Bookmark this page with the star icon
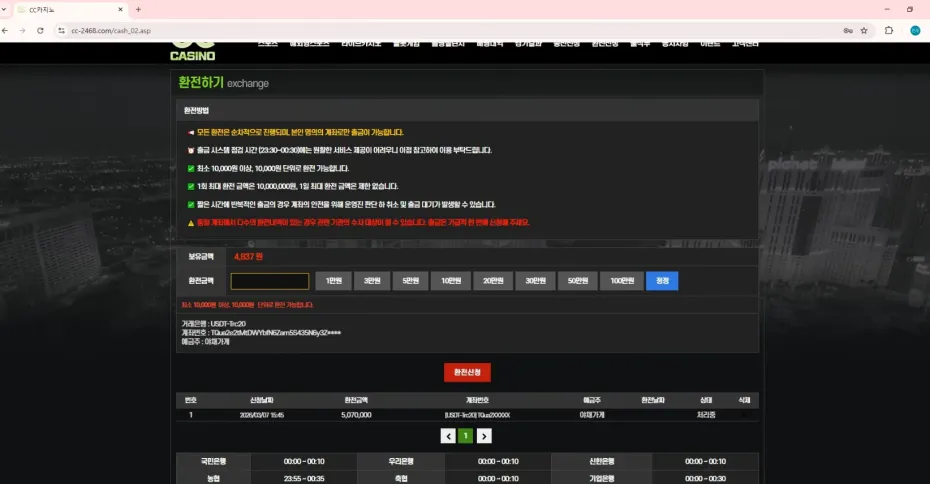This screenshot has height=484, width=930. tap(864, 30)
